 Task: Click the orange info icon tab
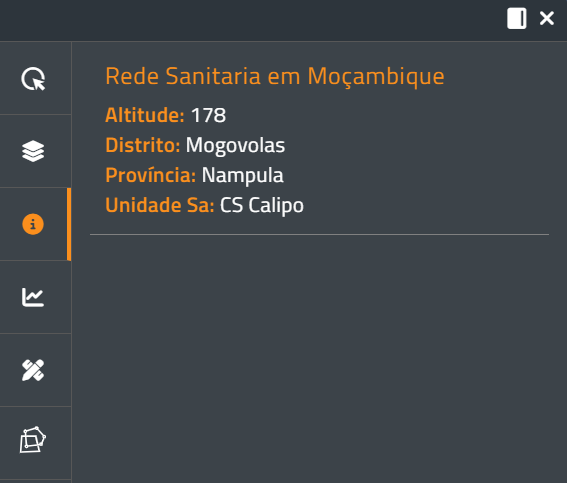(33, 224)
